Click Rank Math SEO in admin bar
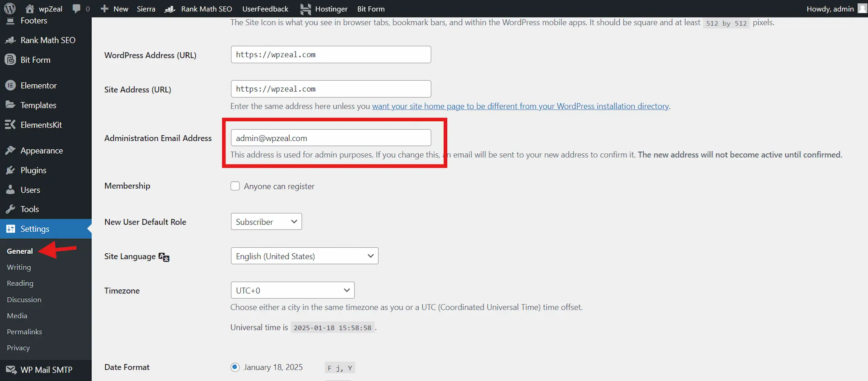Image resolution: width=868 pixels, height=381 pixels. (x=206, y=9)
